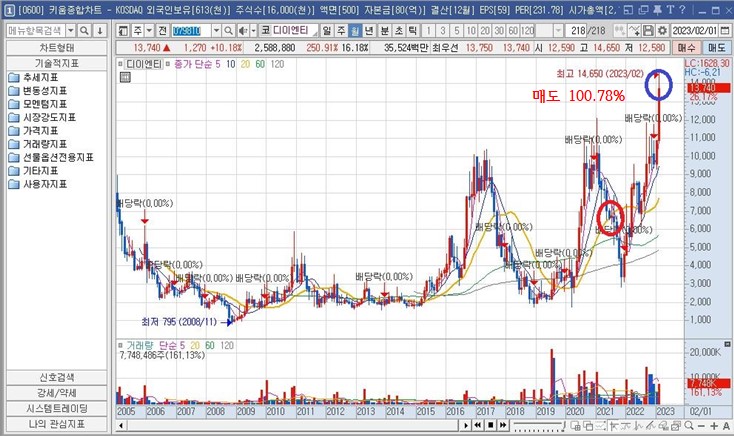Select the 분 (minute) period button
Viewport: 734px width, 436px height.
[384, 31]
